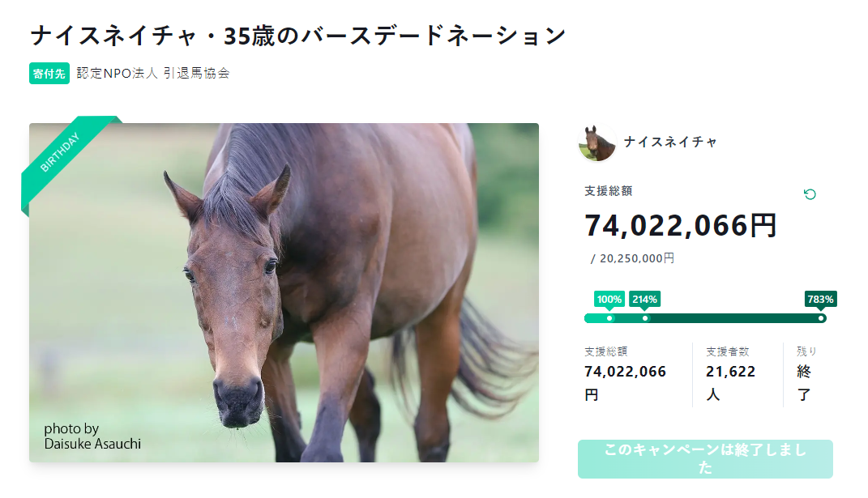Screen dimensions: 868x498
Task: Click the lower 支援総額 stat block
Action: pos(625,373)
